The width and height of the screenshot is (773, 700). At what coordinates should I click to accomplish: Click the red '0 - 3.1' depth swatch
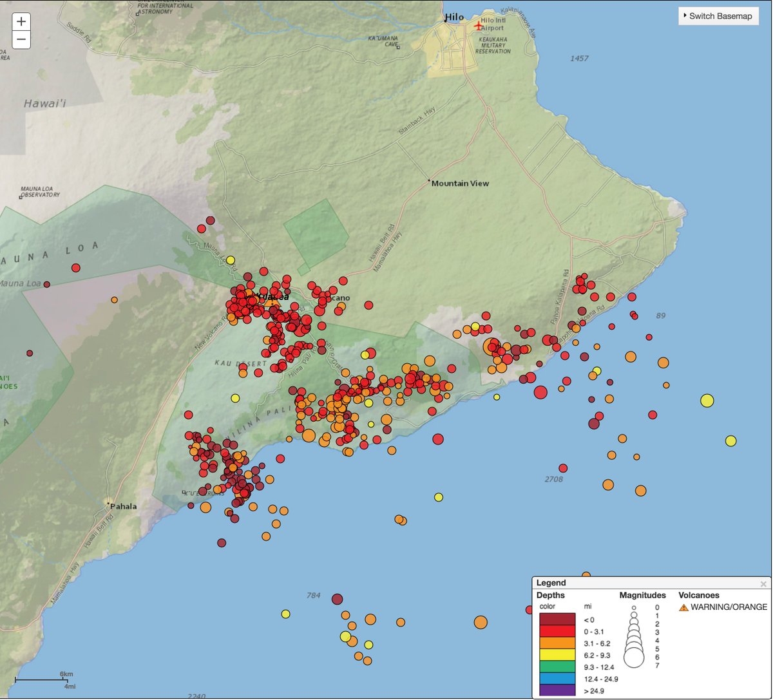click(x=557, y=632)
